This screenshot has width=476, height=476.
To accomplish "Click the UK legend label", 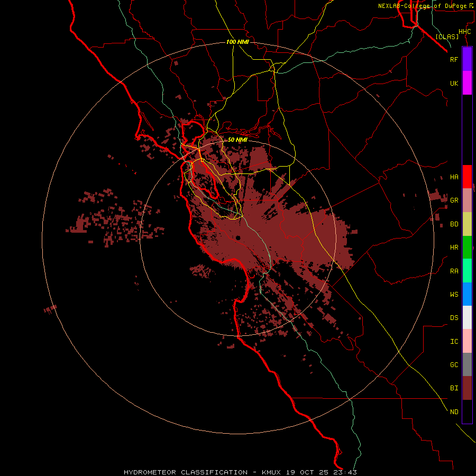I will point(454,83).
